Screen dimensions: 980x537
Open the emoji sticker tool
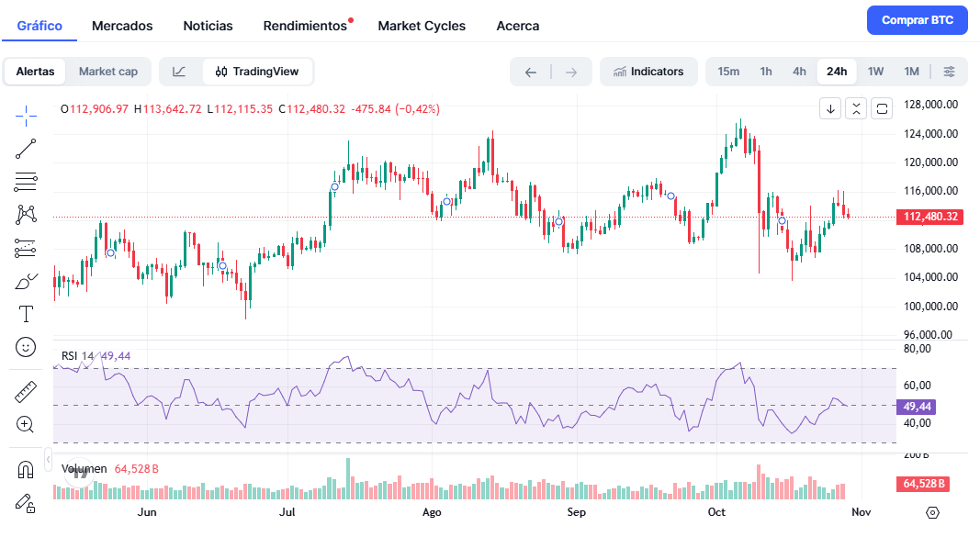point(26,348)
